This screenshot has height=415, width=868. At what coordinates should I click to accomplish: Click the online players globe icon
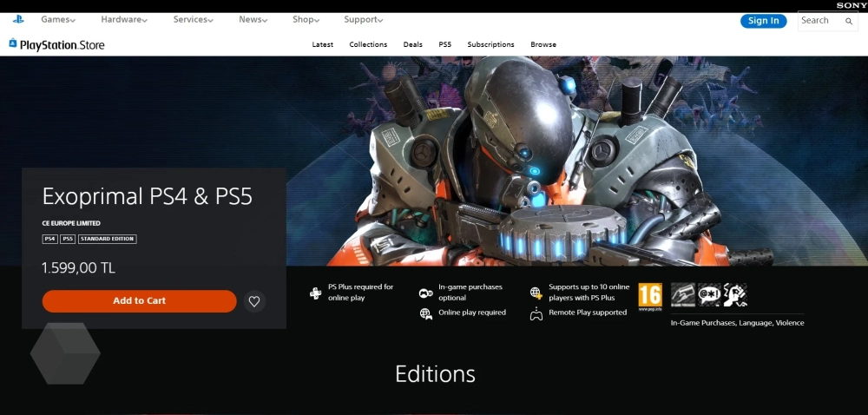[x=536, y=293]
